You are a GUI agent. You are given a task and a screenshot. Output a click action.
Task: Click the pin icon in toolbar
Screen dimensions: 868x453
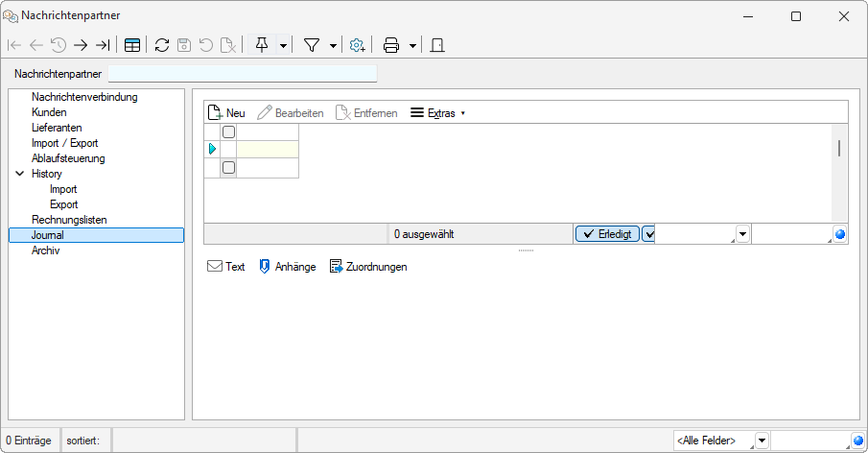[x=262, y=45]
